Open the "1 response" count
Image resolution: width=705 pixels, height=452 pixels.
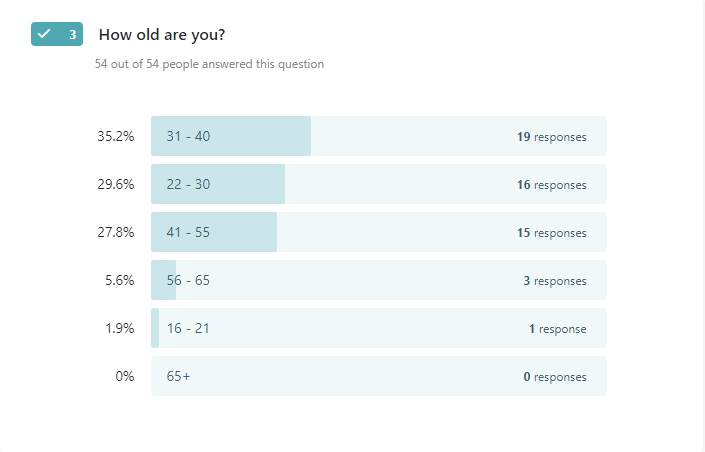557,329
